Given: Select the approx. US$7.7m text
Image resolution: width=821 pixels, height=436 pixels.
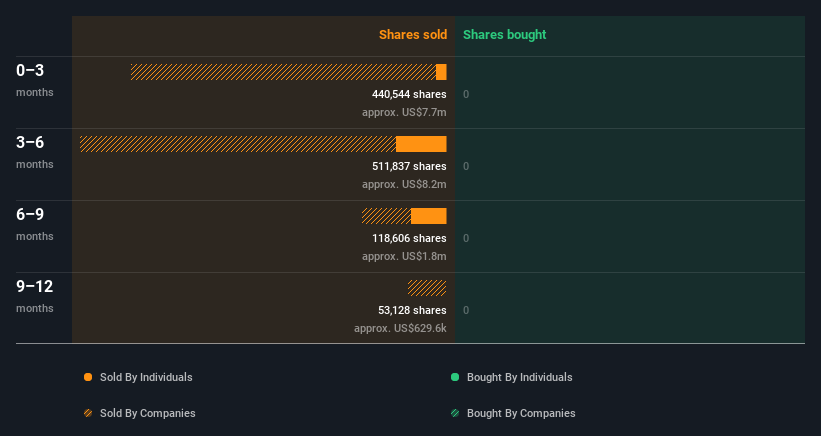Looking at the screenshot, I should point(404,112).
